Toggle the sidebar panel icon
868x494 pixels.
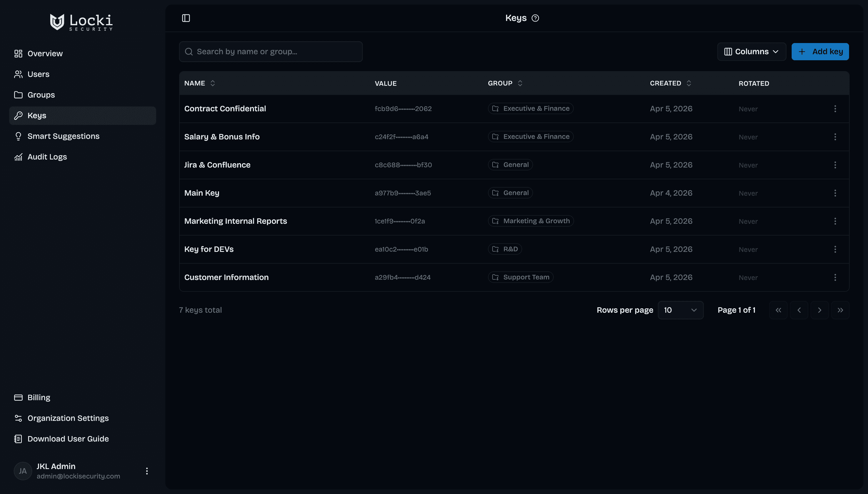tap(186, 18)
